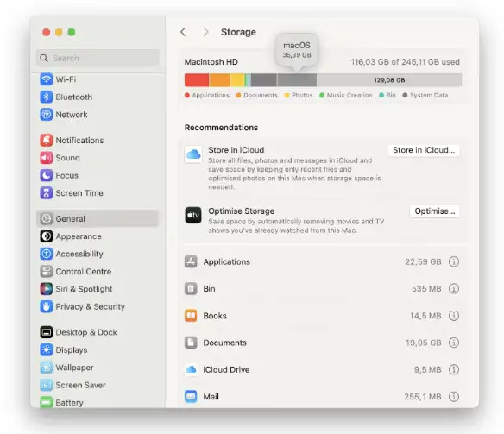
Task: Click the Siri & Spotlight icon
Action: tap(47, 289)
